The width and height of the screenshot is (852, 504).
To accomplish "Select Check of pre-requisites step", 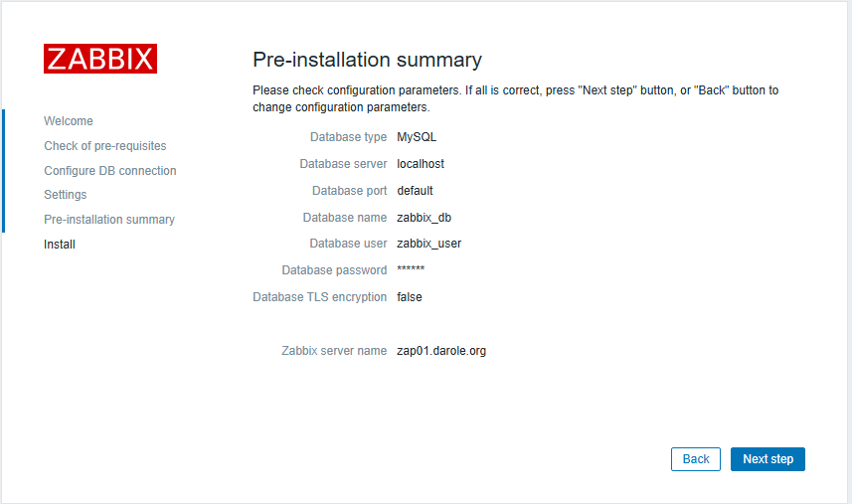I will (105, 146).
